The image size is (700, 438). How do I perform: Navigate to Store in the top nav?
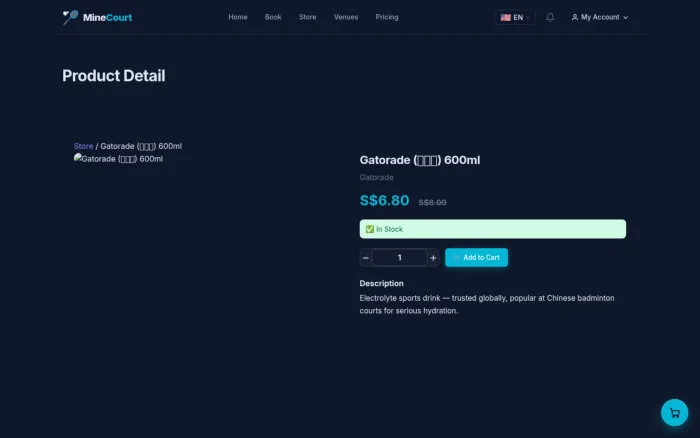pyautogui.click(x=308, y=17)
